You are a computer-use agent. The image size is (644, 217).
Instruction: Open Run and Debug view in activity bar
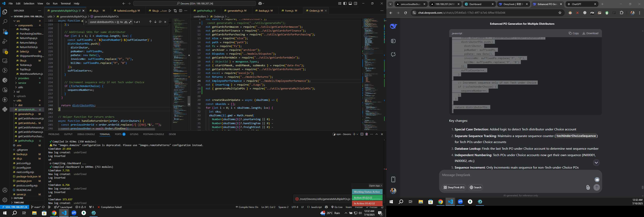(5, 41)
